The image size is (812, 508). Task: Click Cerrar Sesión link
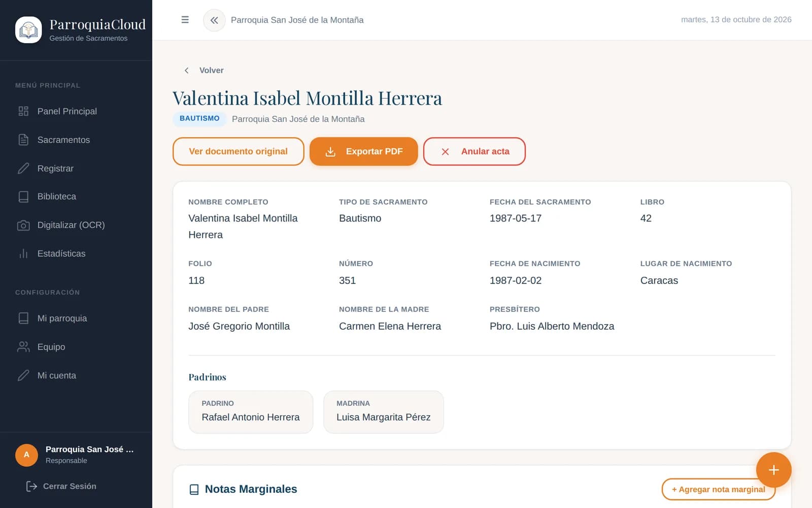(61, 486)
